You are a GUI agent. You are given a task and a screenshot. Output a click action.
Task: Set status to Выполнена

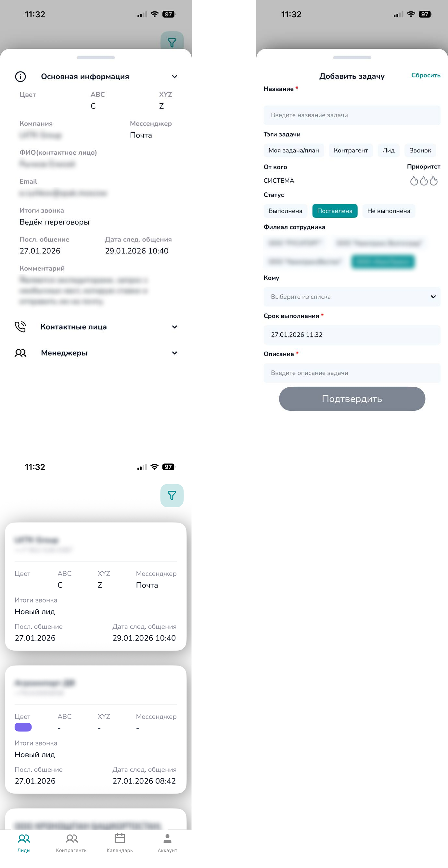tap(285, 211)
